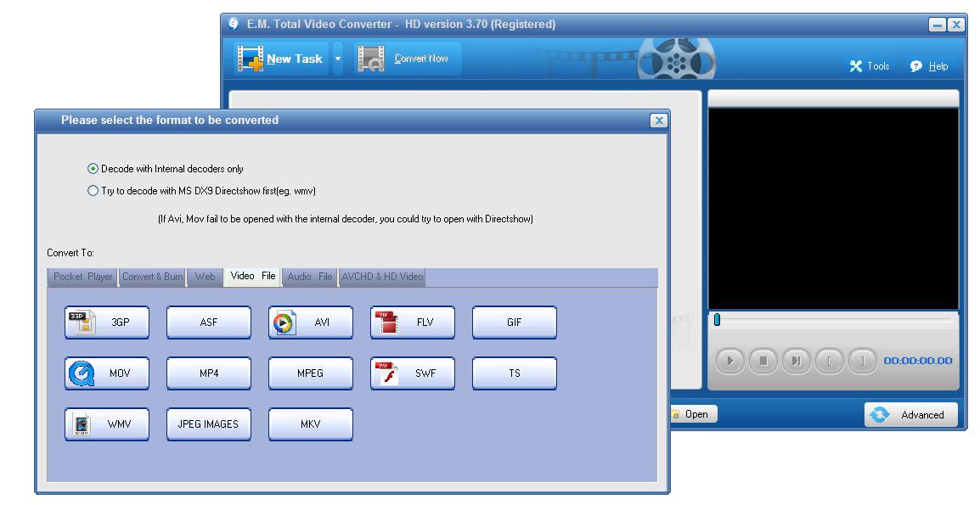Choose the GIF format button
The height and width of the screenshot is (505, 980).
[515, 323]
